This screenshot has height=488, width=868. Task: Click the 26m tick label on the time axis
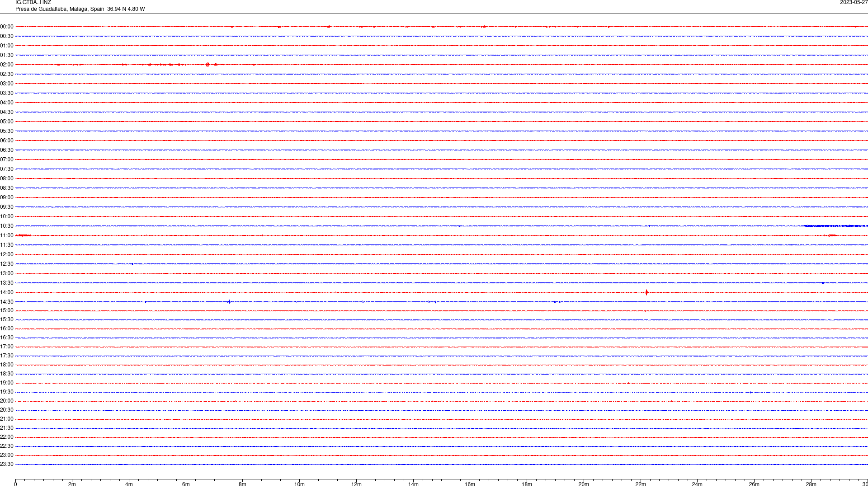coord(754,484)
